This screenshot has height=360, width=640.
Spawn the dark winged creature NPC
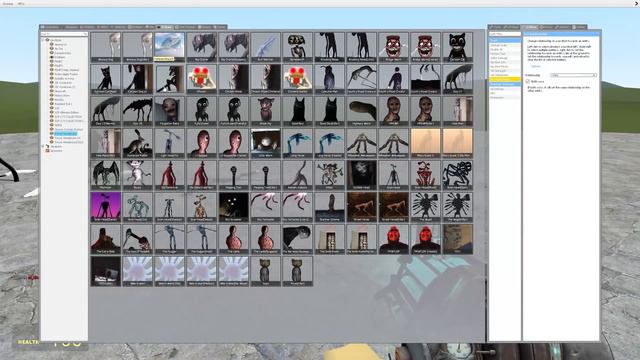pos(105,175)
